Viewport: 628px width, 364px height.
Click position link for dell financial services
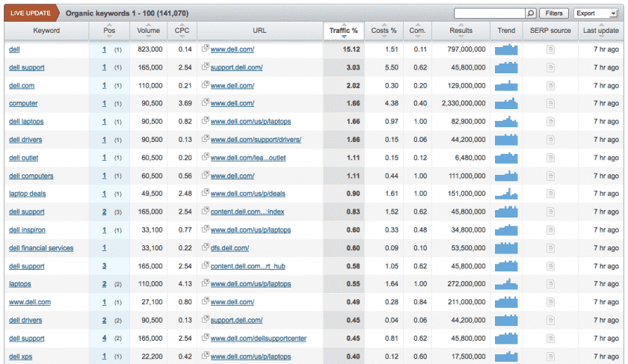point(104,248)
